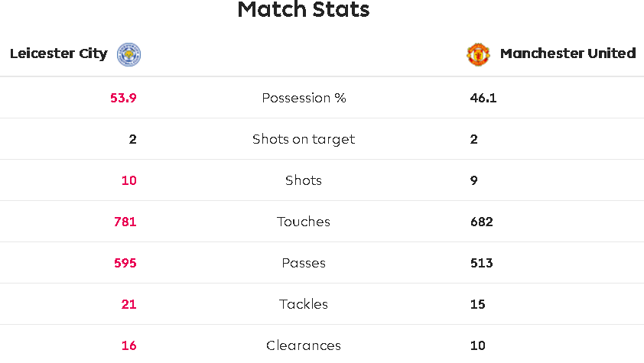Click the Tackles stat label
The width and height of the screenshot is (644, 363).
tap(304, 304)
